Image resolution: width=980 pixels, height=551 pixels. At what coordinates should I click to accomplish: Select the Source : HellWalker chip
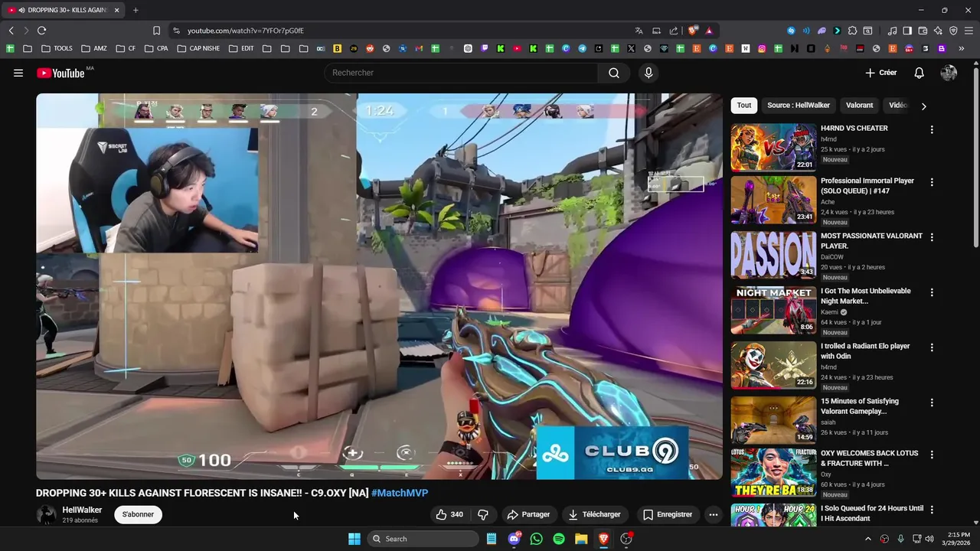point(799,106)
